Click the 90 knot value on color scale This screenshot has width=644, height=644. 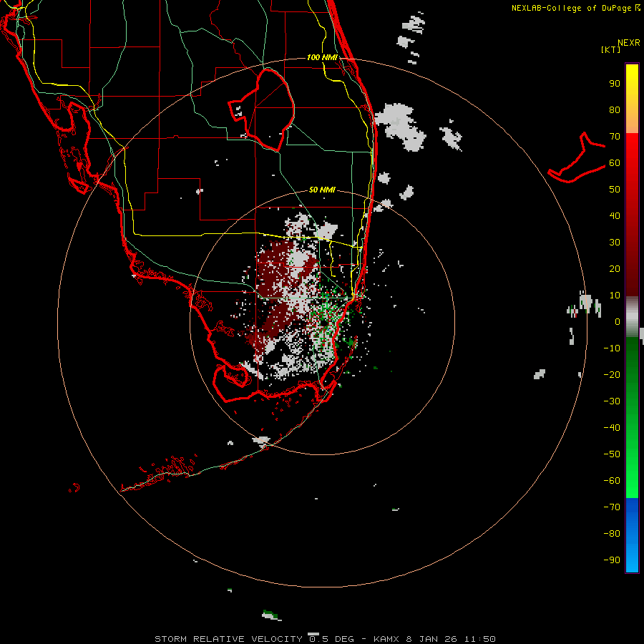pyautogui.click(x=615, y=84)
